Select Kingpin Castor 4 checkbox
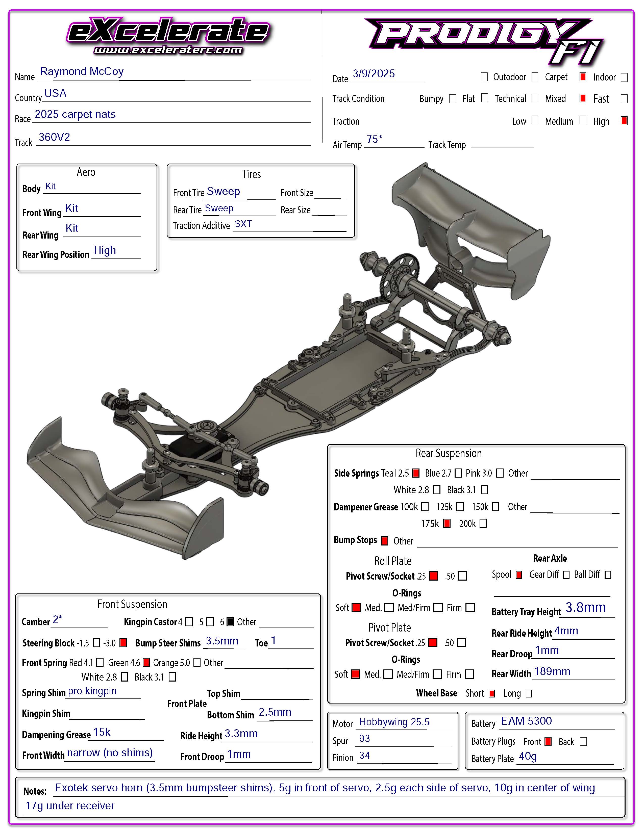644x833 pixels. pyautogui.click(x=189, y=622)
